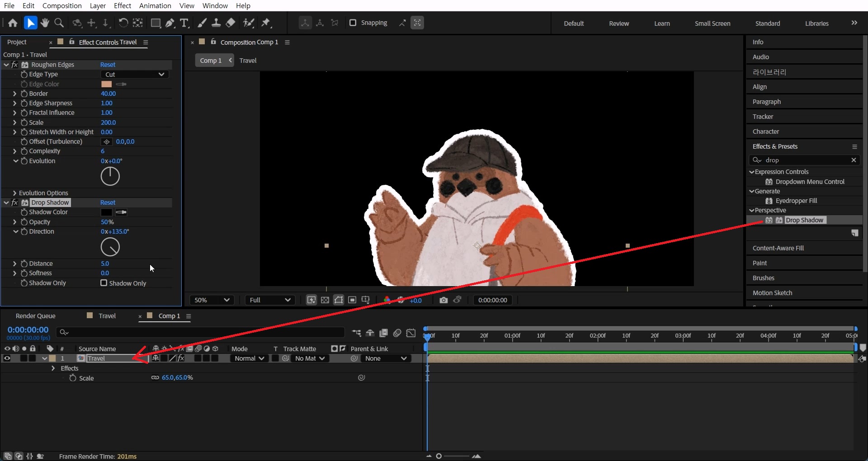Viewport: 868px width, 461px height.
Task: Toggle transparency grid in the viewer
Action: tap(325, 300)
